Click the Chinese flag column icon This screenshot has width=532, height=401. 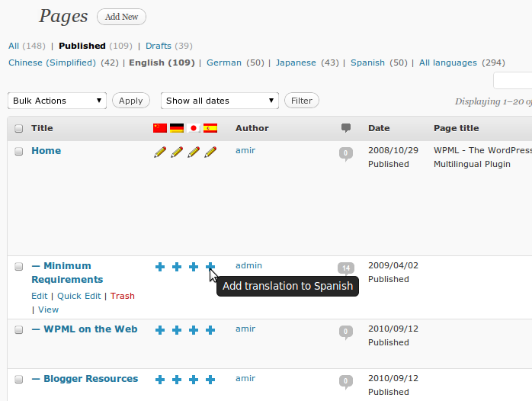160,128
